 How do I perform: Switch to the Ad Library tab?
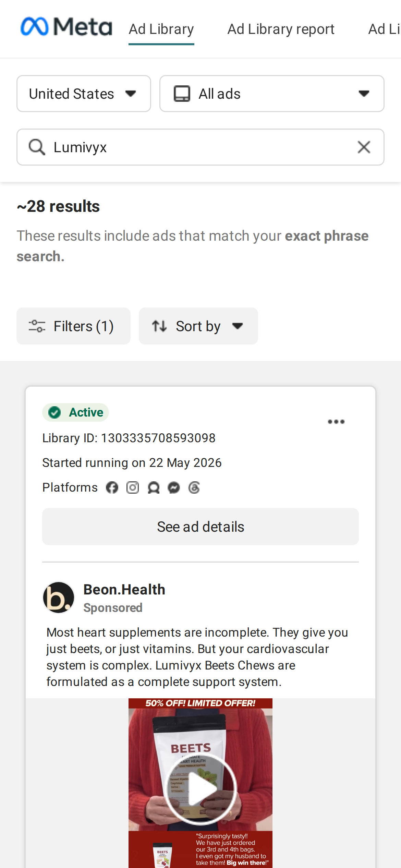[x=161, y=29]
